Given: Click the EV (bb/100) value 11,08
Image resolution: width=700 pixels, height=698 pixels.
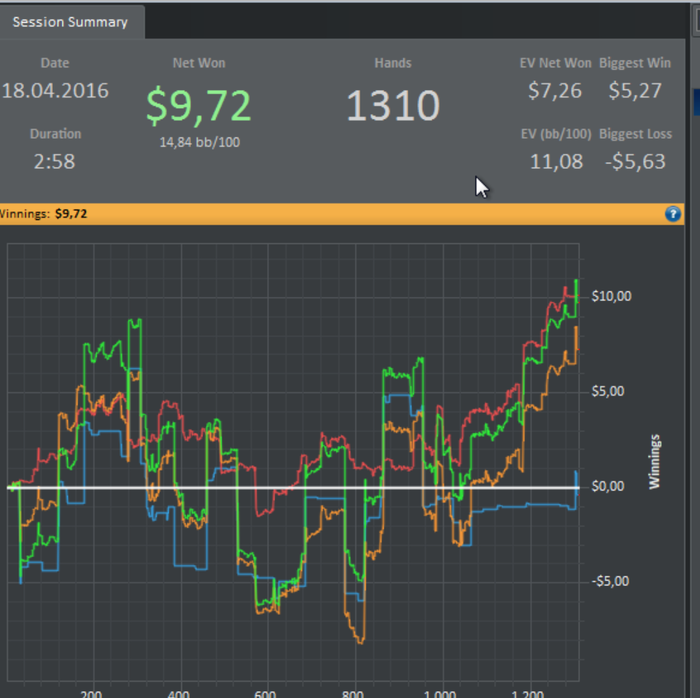Looking at the screenshot, I should (x=556, y=161).
